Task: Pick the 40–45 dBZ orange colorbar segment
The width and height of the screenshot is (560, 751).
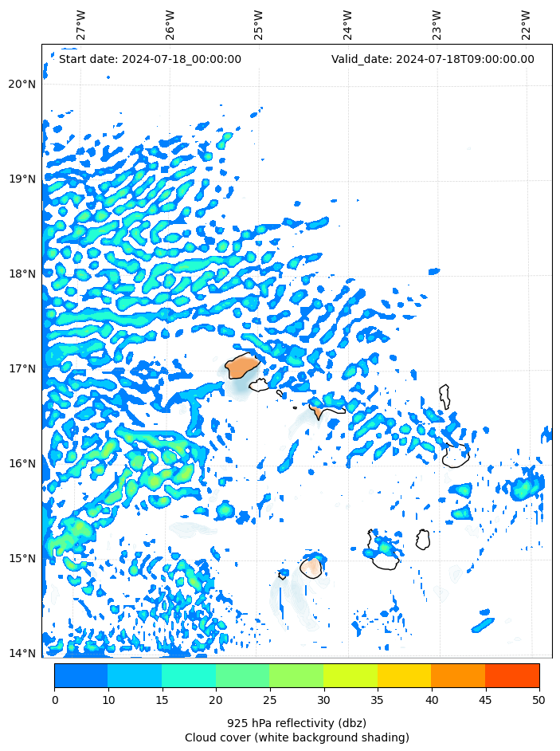Action: (x=457, y=675)
